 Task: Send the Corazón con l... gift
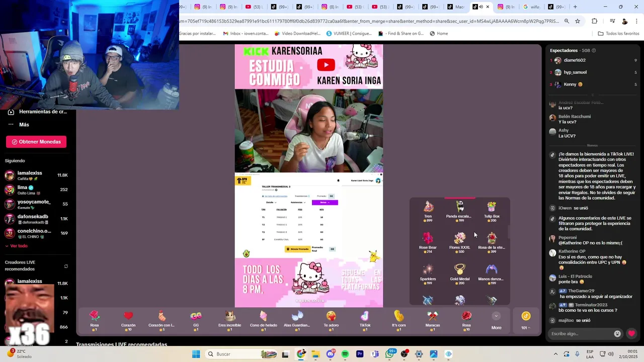click(162, 320)
